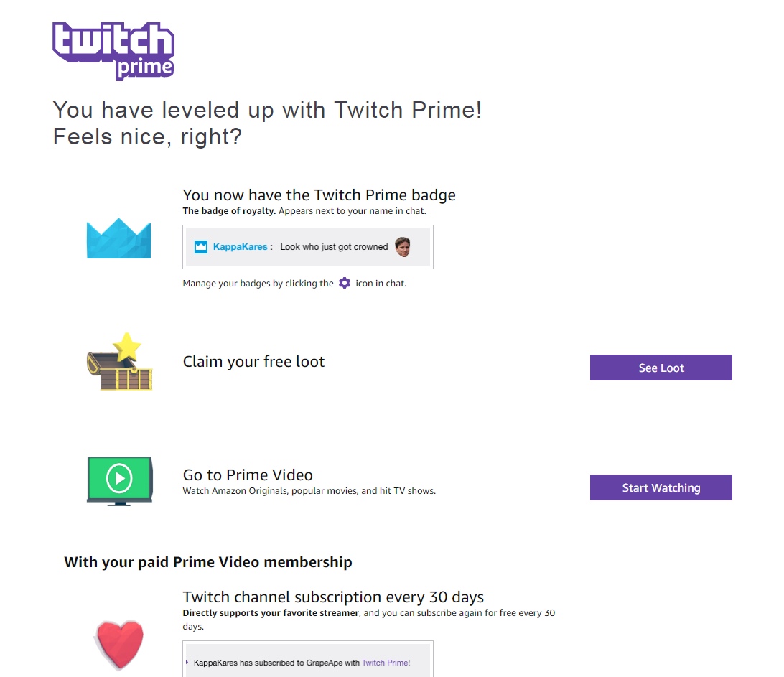
Task: Click the purple gear settings icon
Action: coord(345,283)
